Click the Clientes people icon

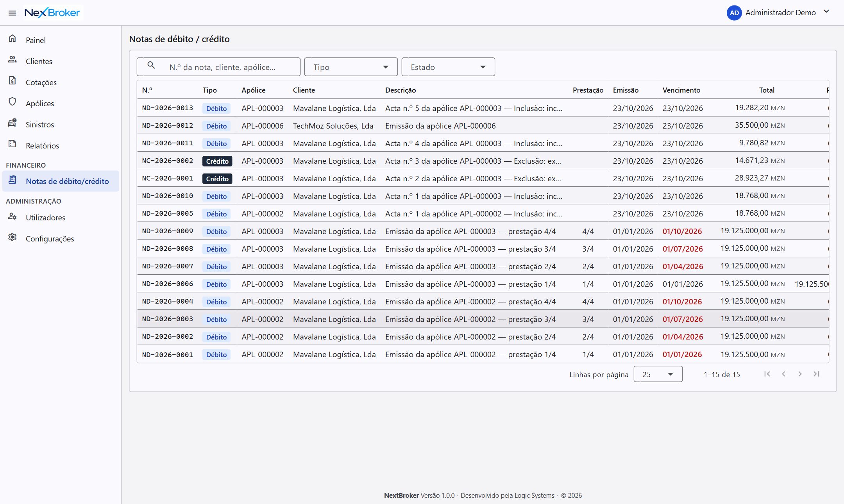13,59
